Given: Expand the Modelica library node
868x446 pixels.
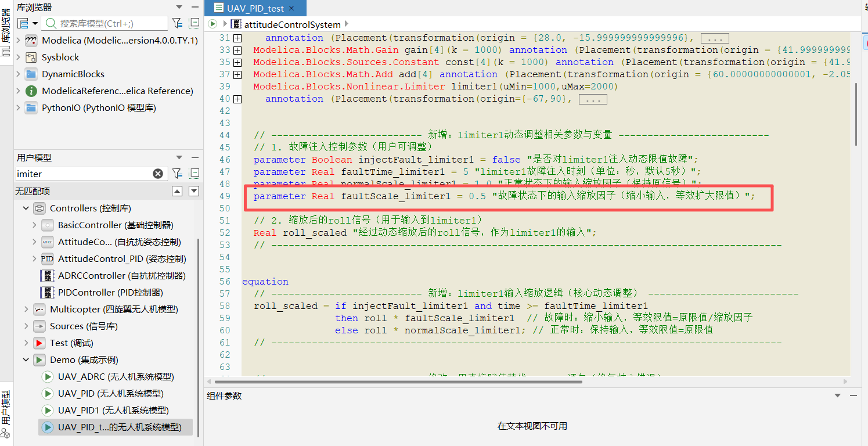Looking at the screenshot, I should (19, 41).
